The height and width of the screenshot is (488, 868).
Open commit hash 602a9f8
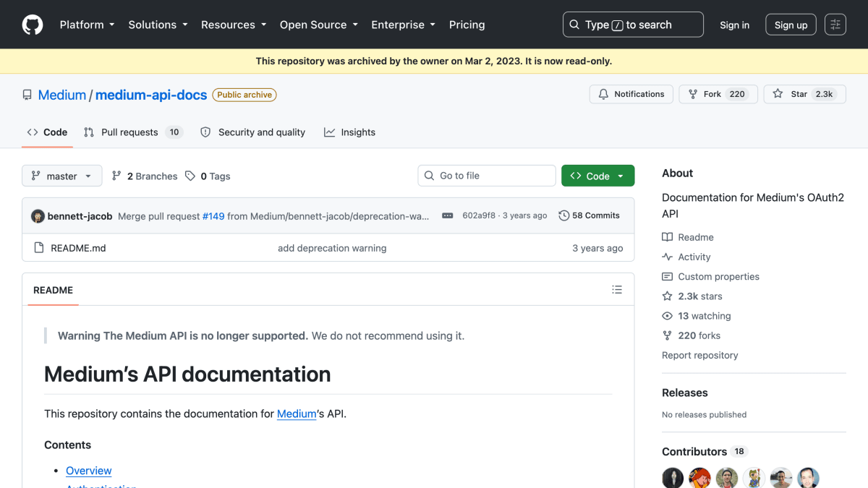pyautogui.click(x=479, y=215)
